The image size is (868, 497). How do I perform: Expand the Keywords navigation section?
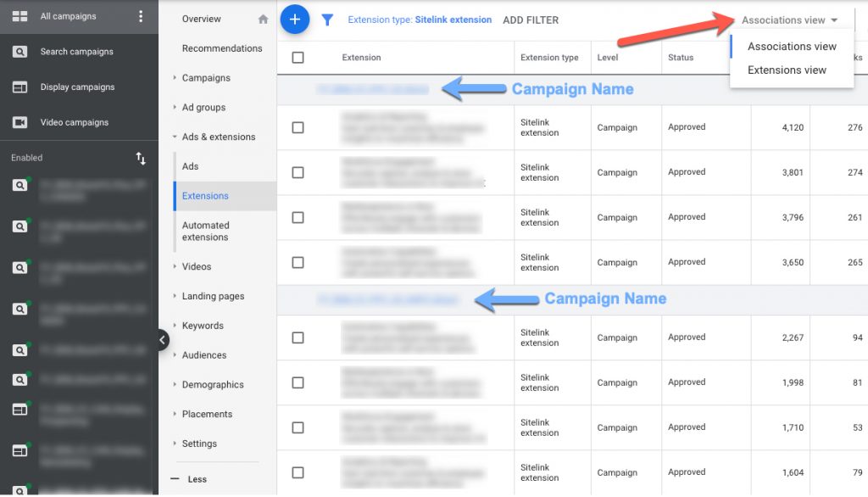(x=203, y=326)
